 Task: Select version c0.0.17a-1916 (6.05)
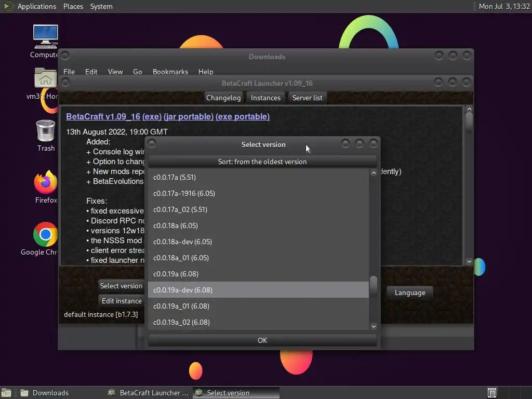coord(258,193)
